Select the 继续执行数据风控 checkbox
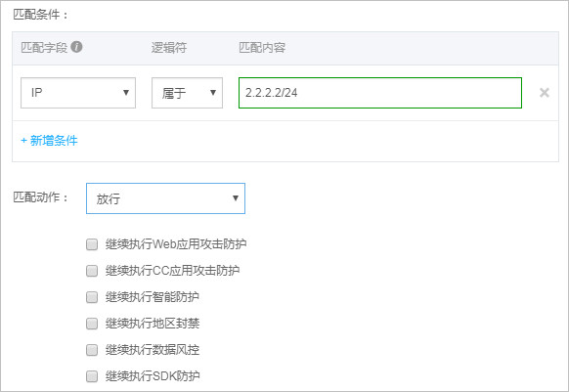This screenshot has height=392, width=569. tap(92, 350)
